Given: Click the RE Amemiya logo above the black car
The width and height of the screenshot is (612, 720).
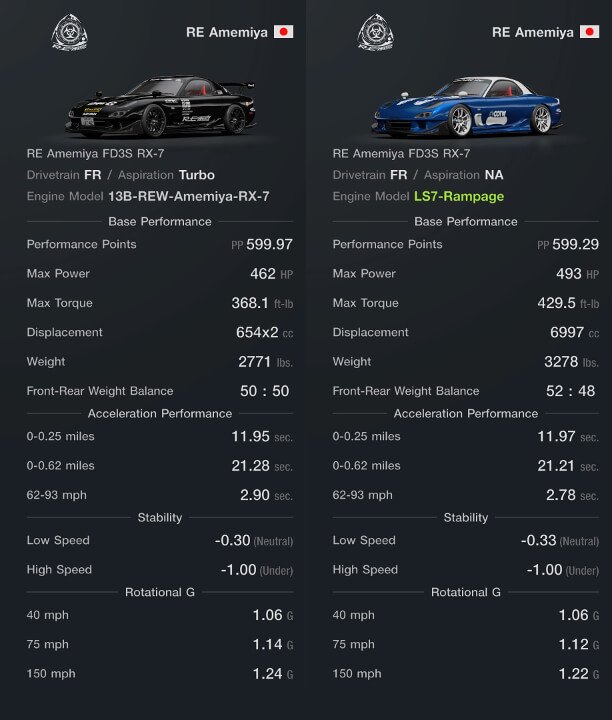Looking at the screenshot, I should pyautogui.click(x=69, y=32).
